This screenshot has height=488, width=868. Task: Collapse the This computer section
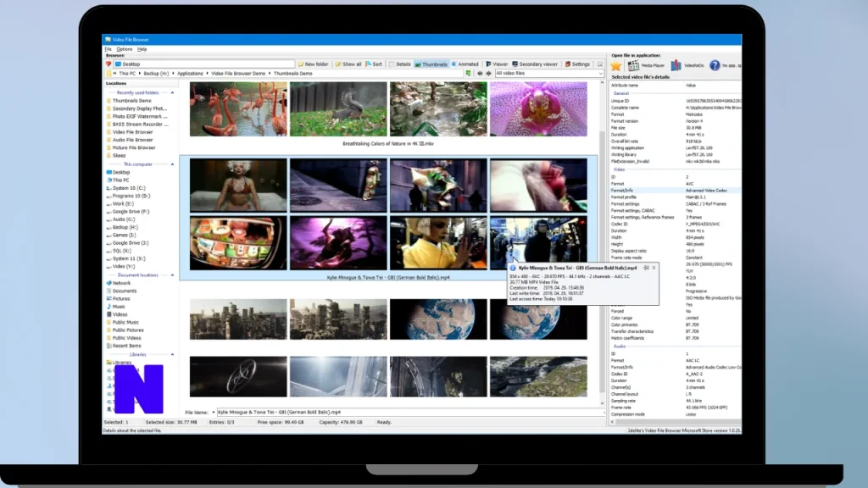coord(172,164)
